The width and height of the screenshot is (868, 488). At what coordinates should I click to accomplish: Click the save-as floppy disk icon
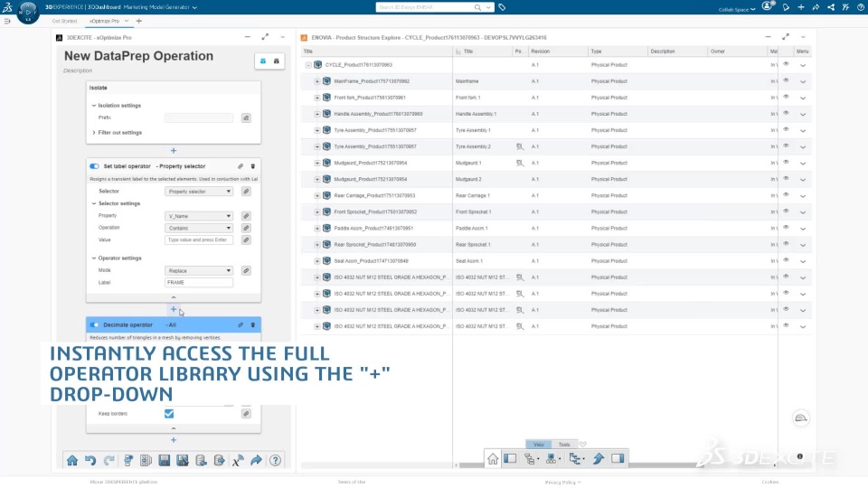[183, 460]
